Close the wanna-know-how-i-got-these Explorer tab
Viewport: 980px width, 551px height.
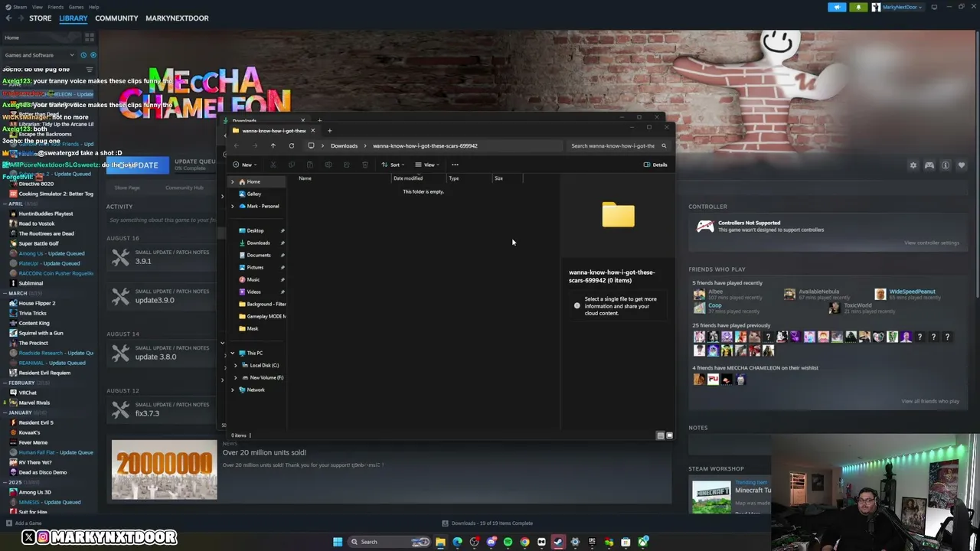tap(312, 131)
